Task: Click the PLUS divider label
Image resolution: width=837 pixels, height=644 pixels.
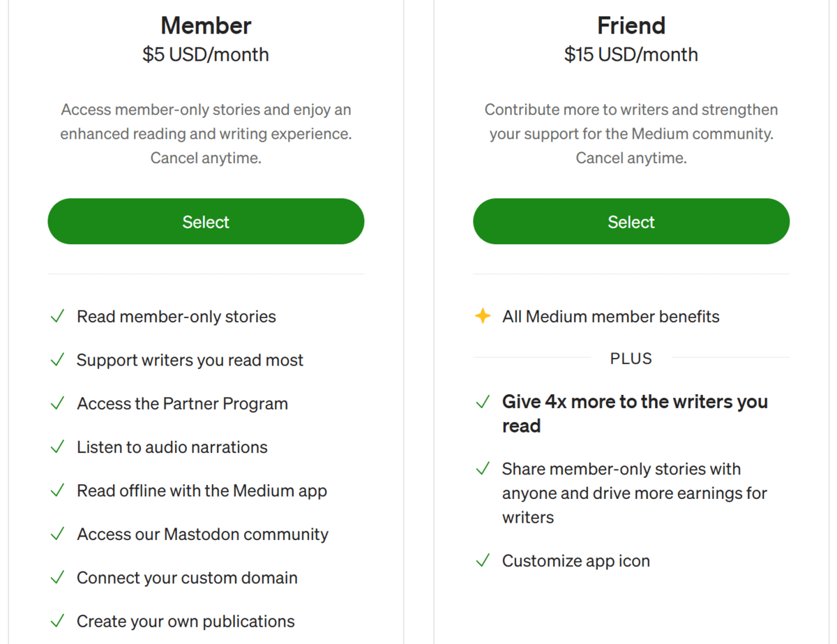Action: (x=631, y=358)
